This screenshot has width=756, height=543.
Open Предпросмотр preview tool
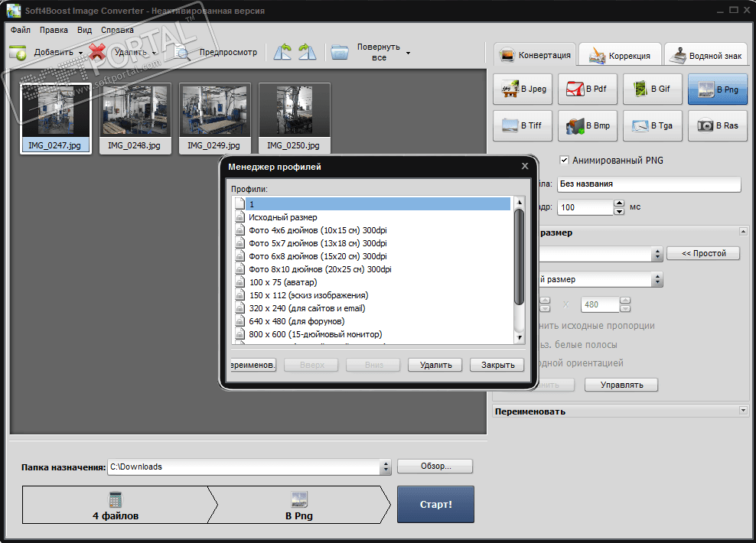[x=216, y=52]
